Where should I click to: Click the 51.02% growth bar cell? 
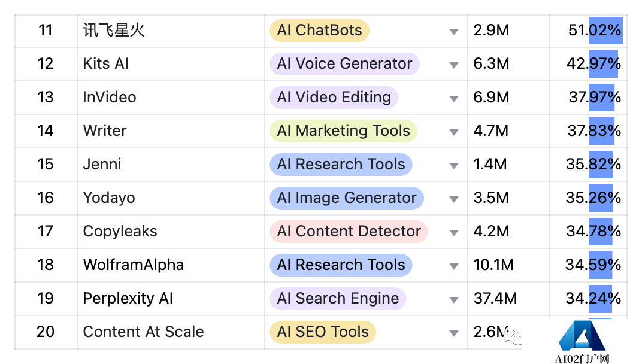tap(588, 31)
